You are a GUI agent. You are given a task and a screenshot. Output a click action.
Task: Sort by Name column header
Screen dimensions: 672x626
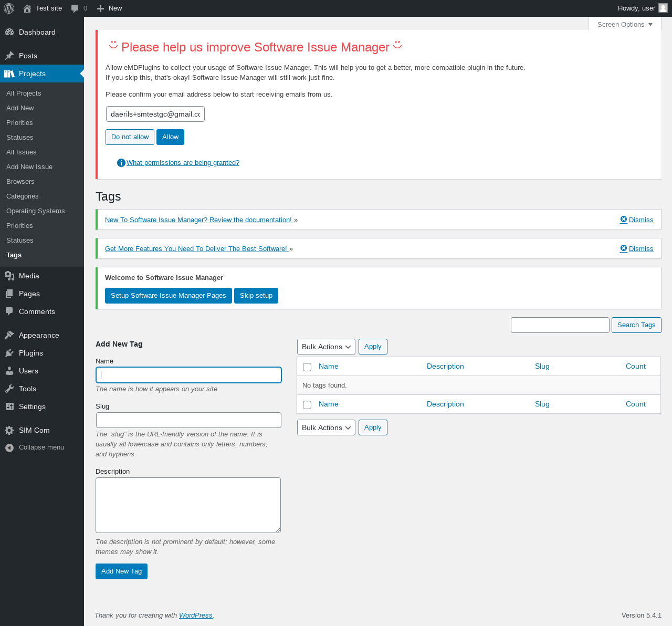coord(328,367)
